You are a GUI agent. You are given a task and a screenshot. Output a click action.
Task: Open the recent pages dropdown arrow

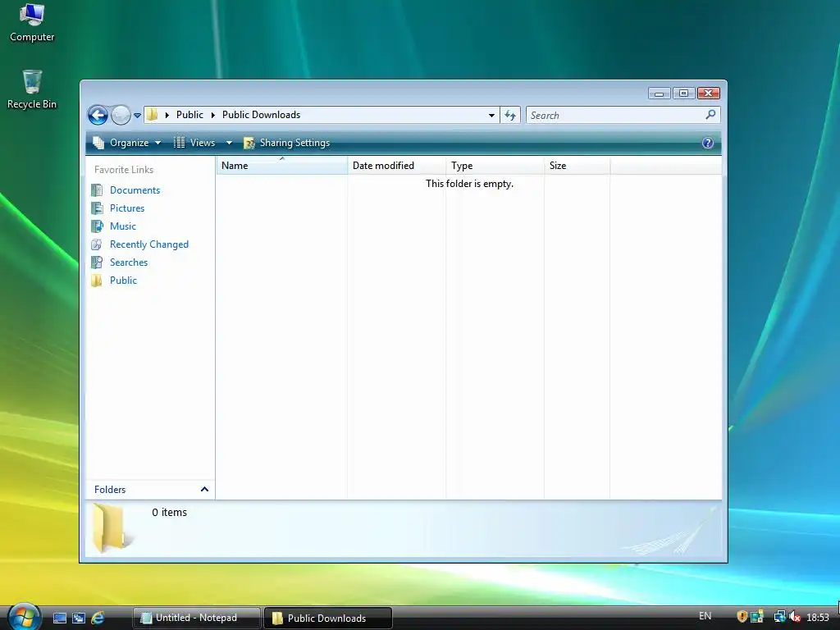tap(137, 115)
